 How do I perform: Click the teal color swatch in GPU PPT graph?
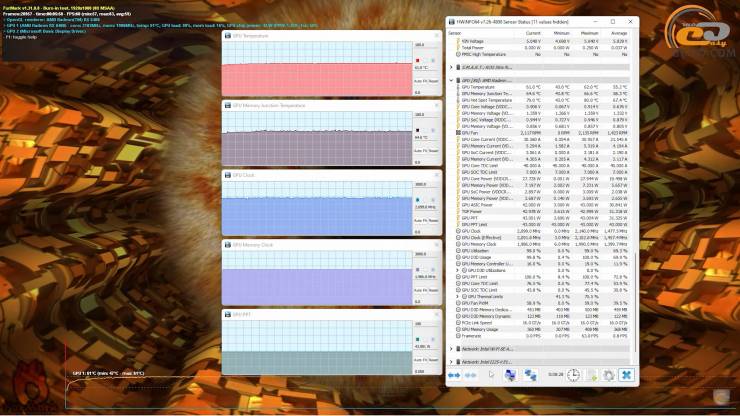click(x=417, y=339)
